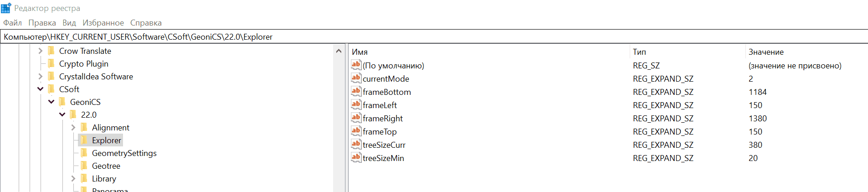Screen dimensions: 868x192
Task: Expand the Library subkey
Action: tap(73, 178)
